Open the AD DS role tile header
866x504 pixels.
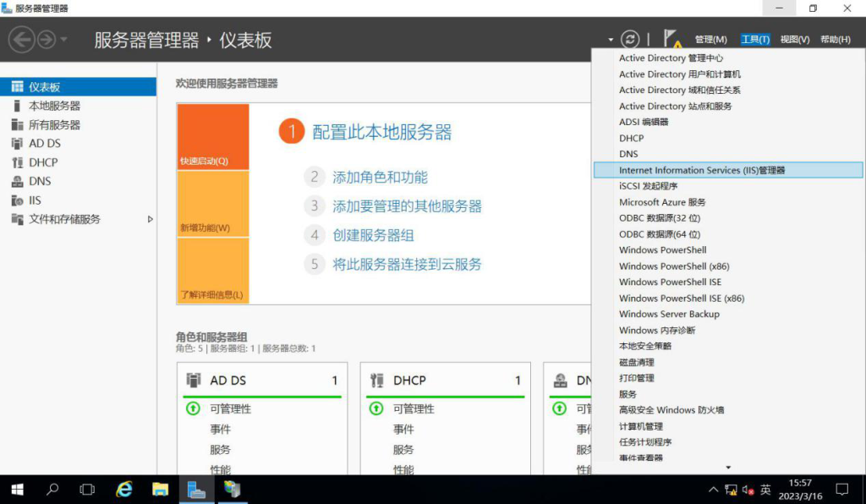(x=262, y=381)
